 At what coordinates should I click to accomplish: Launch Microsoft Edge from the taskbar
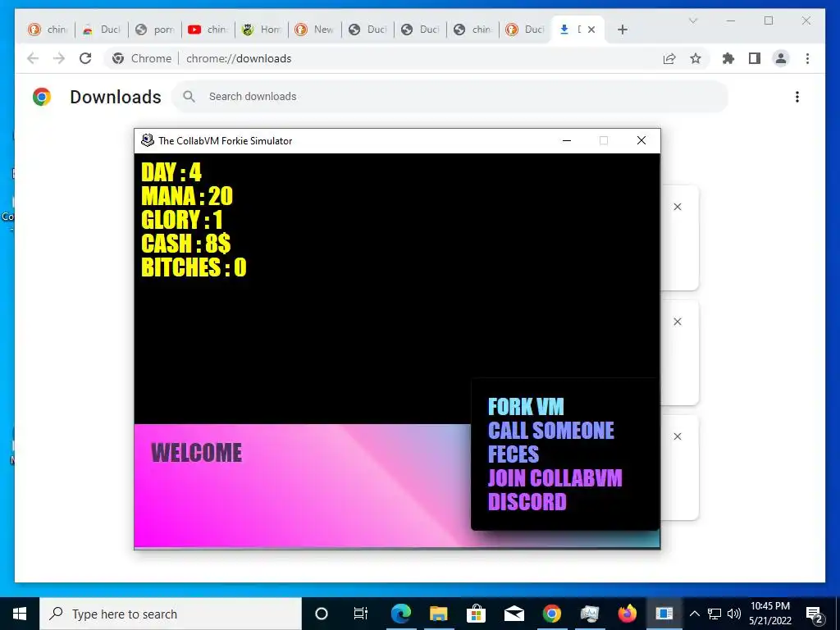(x=400, y=614)
